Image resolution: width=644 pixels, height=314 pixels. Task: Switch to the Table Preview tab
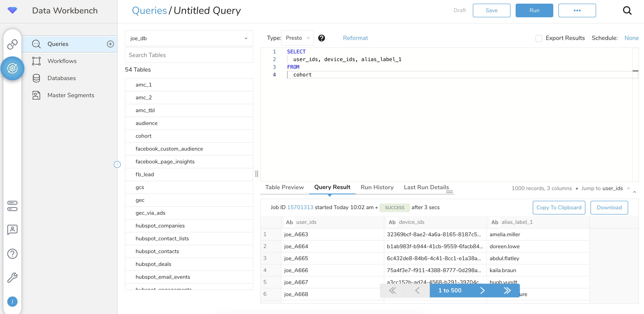285,187
